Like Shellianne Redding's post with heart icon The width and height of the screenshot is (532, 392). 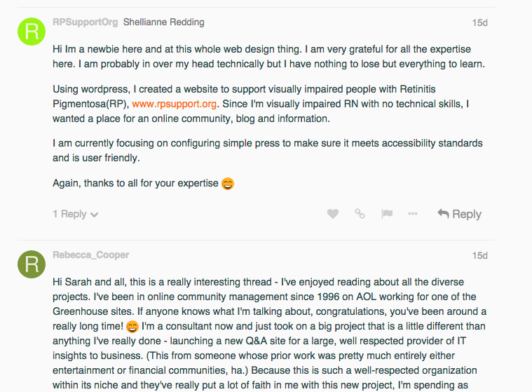click(333, 214)
